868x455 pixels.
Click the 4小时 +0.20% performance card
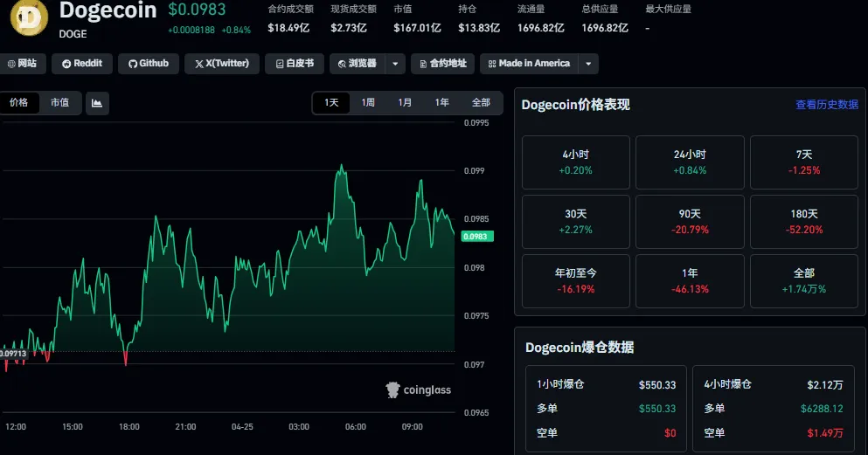pyautogui.click(x=576, y=162)
